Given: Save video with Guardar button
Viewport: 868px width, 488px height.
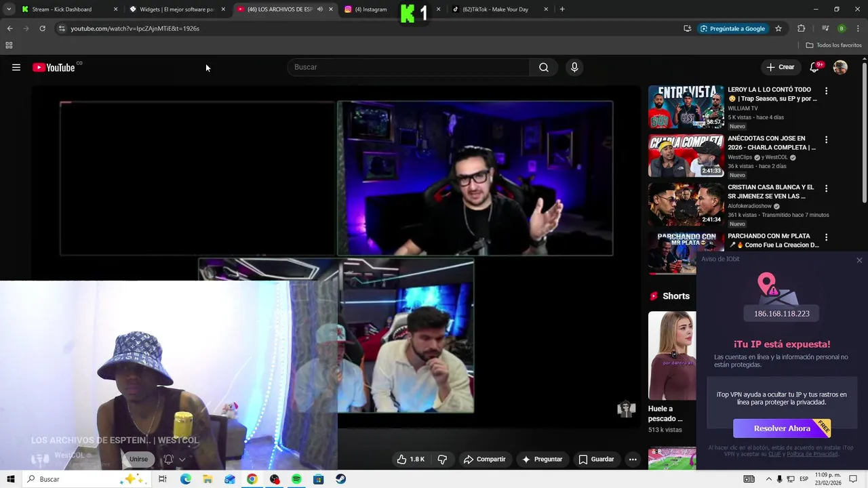Looking at the screenshot, I should click(596, 459).
